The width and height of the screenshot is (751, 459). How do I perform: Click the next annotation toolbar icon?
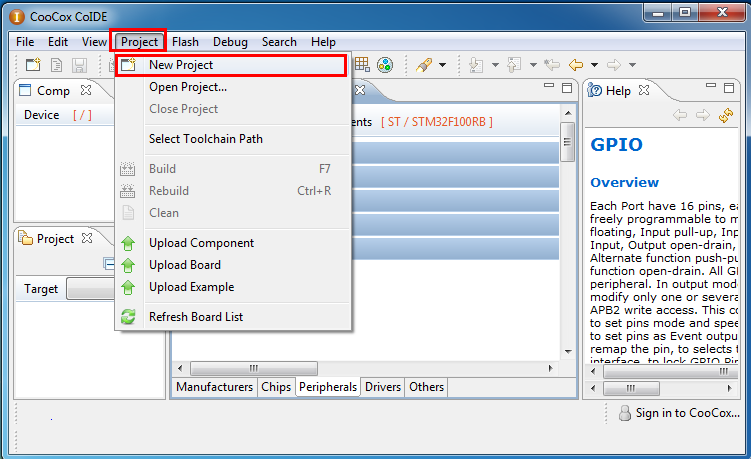476,65
